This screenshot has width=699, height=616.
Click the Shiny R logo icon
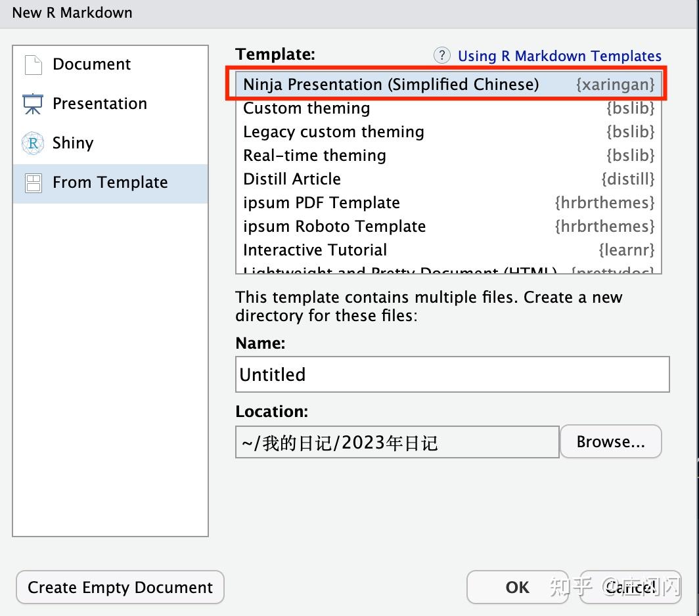[33, 143]
